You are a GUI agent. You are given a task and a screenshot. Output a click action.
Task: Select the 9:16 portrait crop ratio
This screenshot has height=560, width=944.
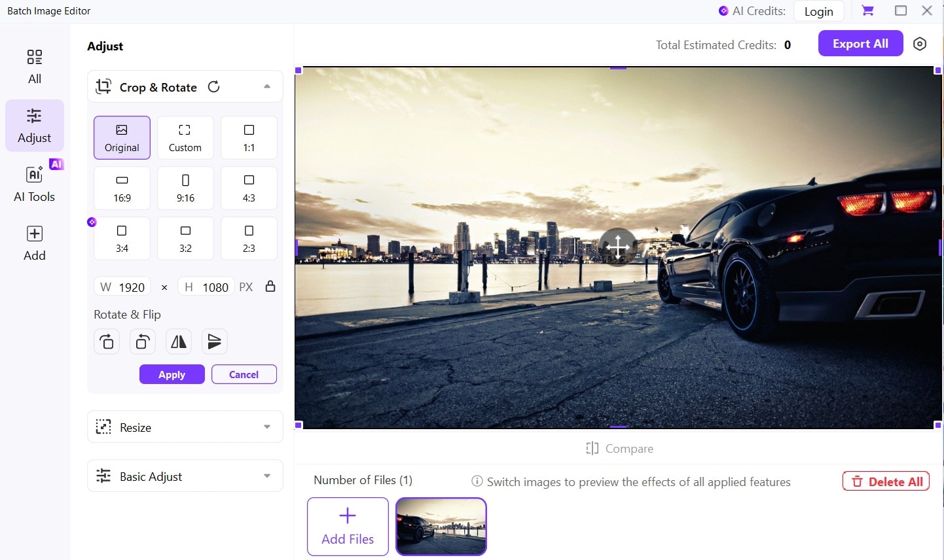[185, 188]
